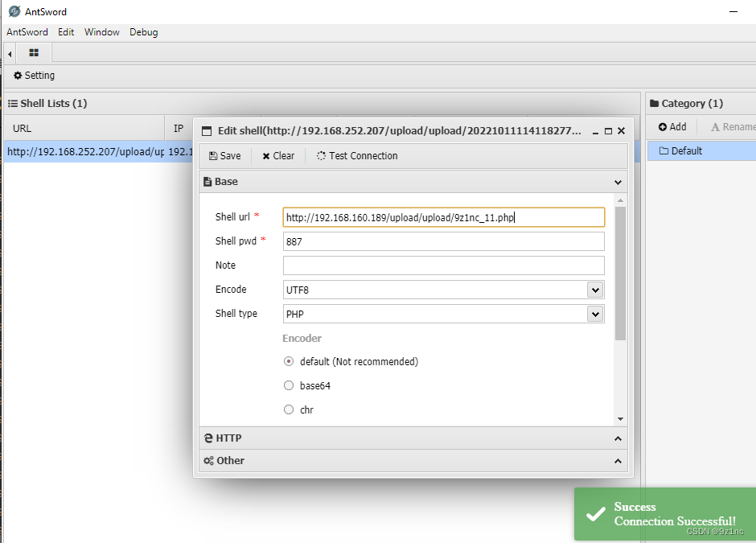This screenshot has height=543, width=756.
Task: Select chr encoder option
Action: (x=288, y=409)
